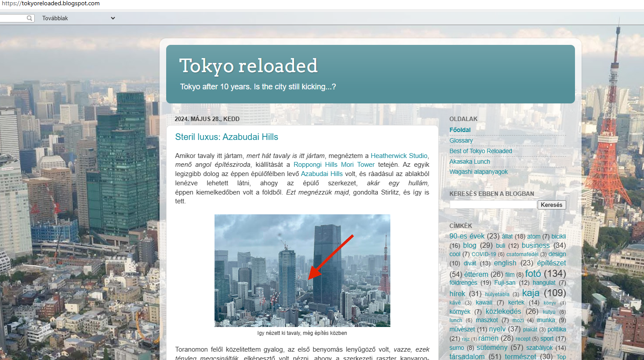Image resolution: width=644 pixels, height=360 pixels.
Task: Select the társadalom tag
Action: coord(467,356)
